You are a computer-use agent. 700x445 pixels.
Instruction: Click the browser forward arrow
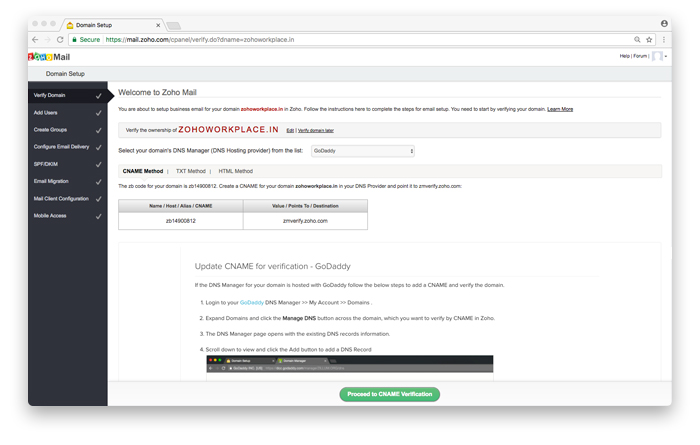(x=47, y=40)
